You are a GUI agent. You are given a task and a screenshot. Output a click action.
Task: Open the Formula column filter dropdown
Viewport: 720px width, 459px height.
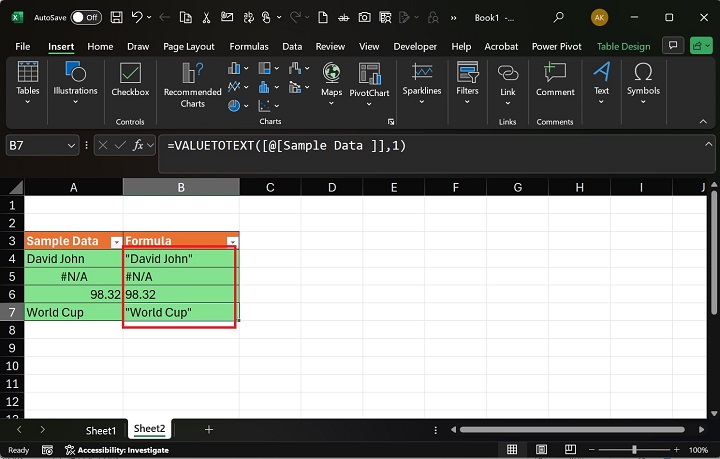232,242
